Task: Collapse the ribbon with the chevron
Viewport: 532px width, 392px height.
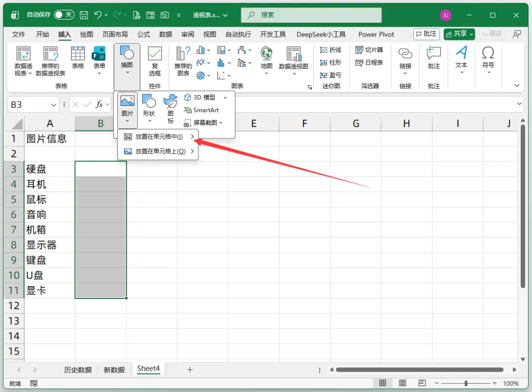Action: coord(517,86)
